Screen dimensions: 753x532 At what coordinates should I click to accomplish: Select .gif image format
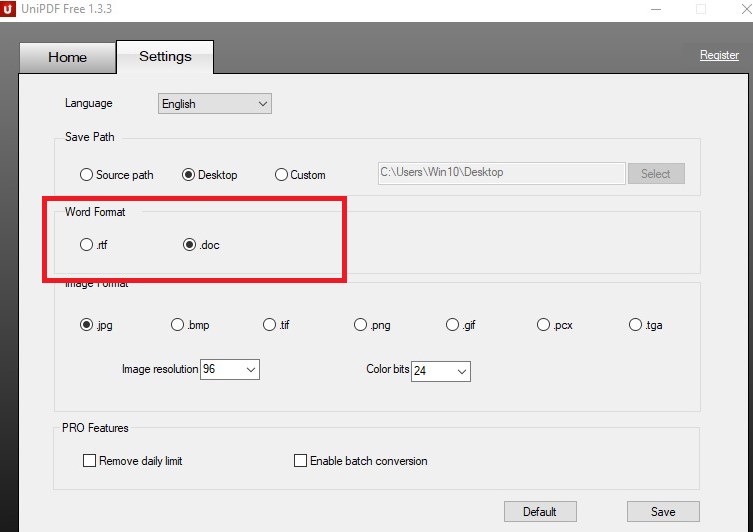[461, 325]
